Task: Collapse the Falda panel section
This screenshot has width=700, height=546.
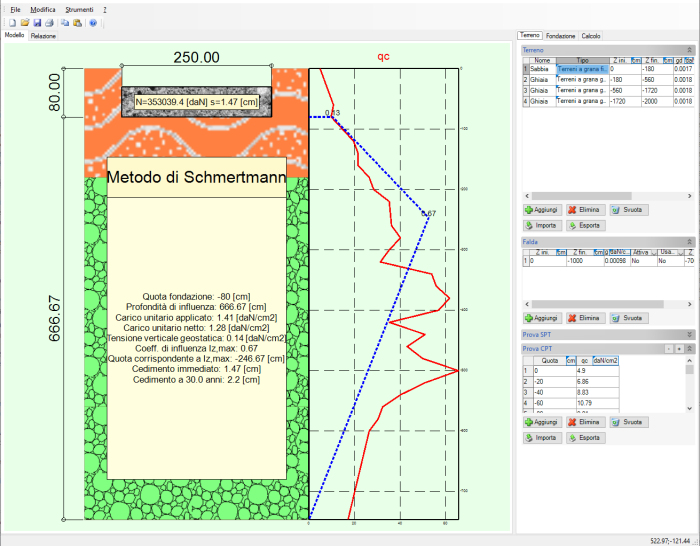Action: (689, 241)
